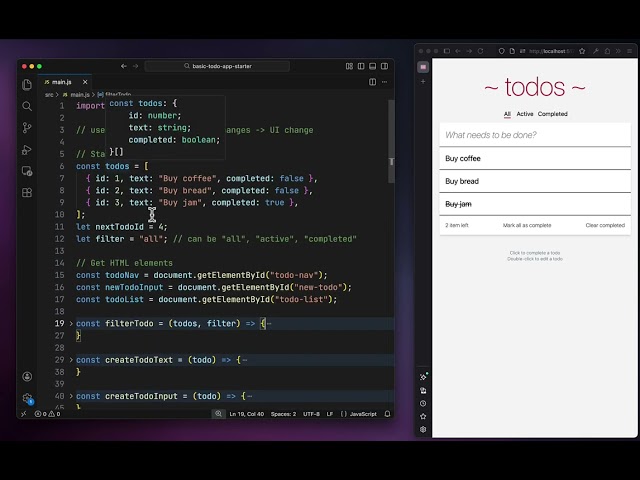The width and height of the screenshot is (640, 480).
Task: Go forward in the browser
Action: click(x=469, y=51)
